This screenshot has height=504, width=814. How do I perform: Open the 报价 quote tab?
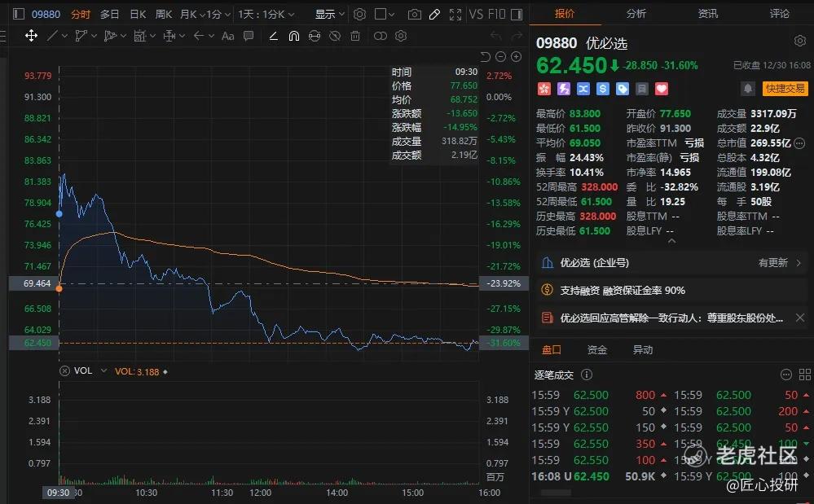565,14
